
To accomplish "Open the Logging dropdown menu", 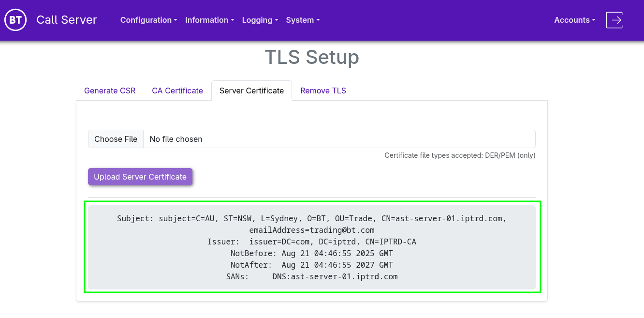I will point(260,20).
